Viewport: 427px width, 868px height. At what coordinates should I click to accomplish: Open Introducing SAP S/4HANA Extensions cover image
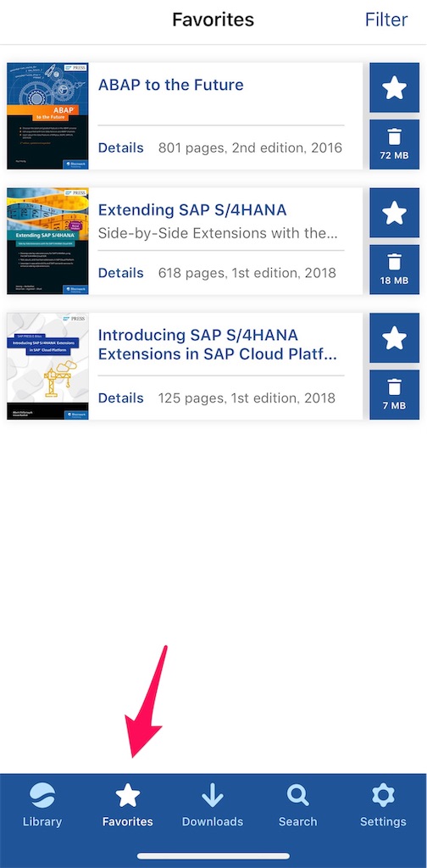(47, 366)
